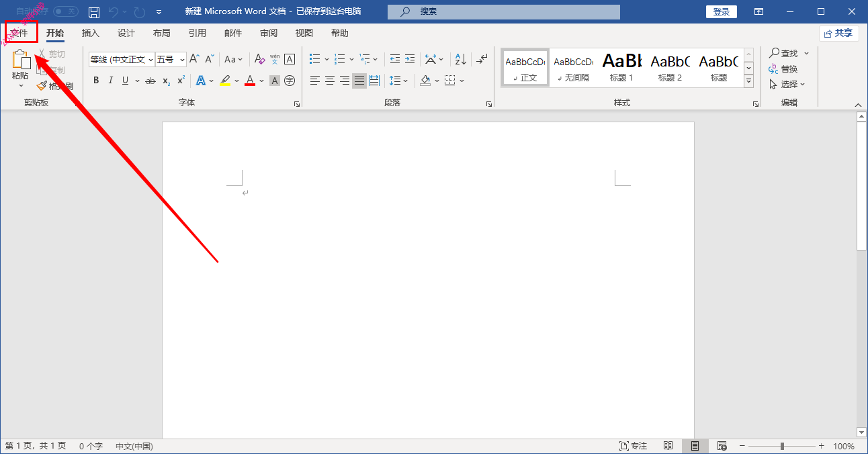868x454 pixels.
Task: Open the 文件 (File) tab
Action: click(x=19, y=33)
